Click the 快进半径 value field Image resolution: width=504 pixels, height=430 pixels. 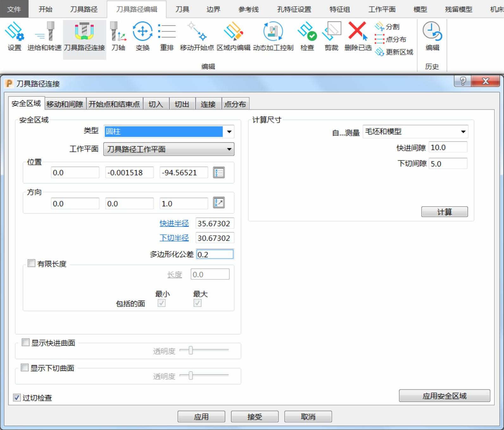[x=215, y=223]
